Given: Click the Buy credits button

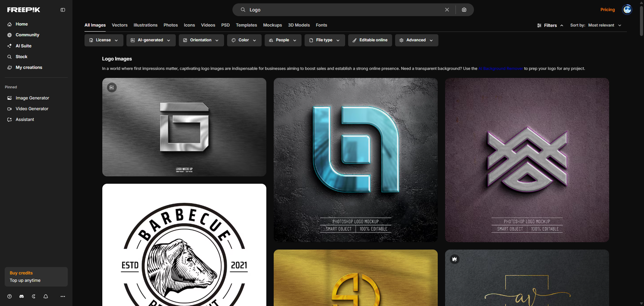Looking at the screenshot, I should click(x=21, y=273).
